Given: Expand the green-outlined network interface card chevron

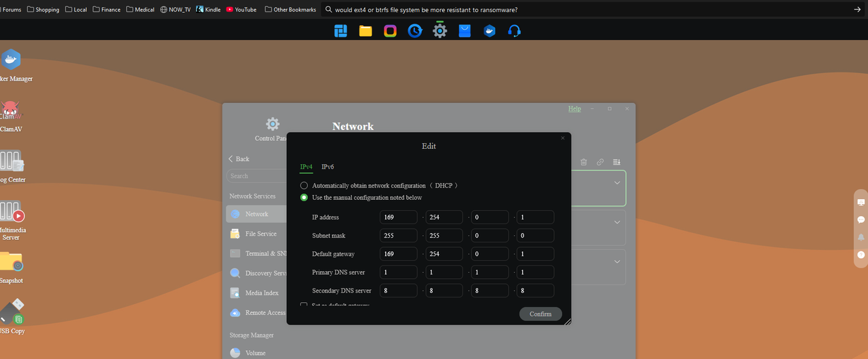Looking at the screenshot, I should (x=617, y=183).
